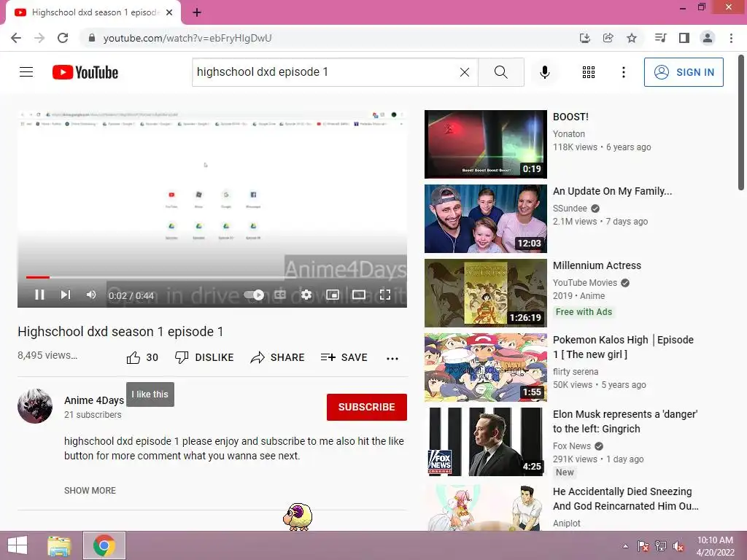Start voice search with microphone icon
Screen dimensions: 747x560
544,72
